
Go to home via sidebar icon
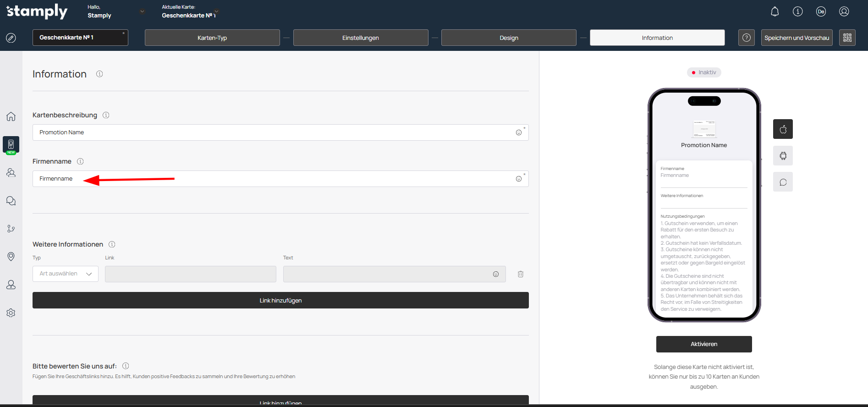11,116
